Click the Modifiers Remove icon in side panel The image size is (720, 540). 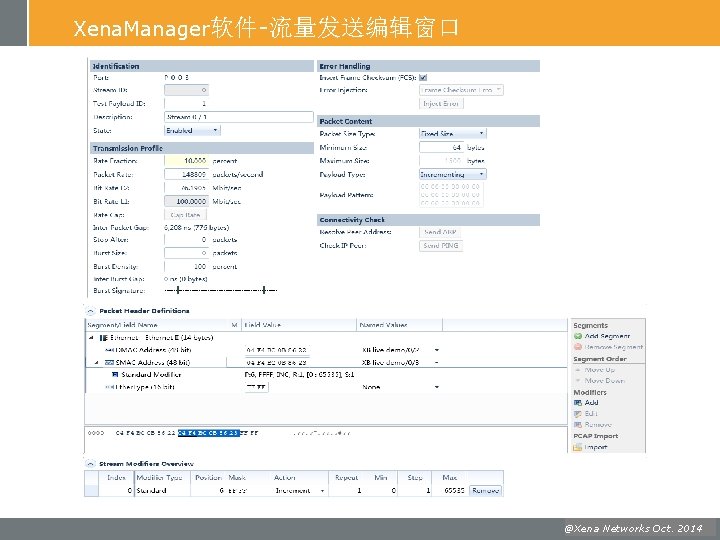578,425
